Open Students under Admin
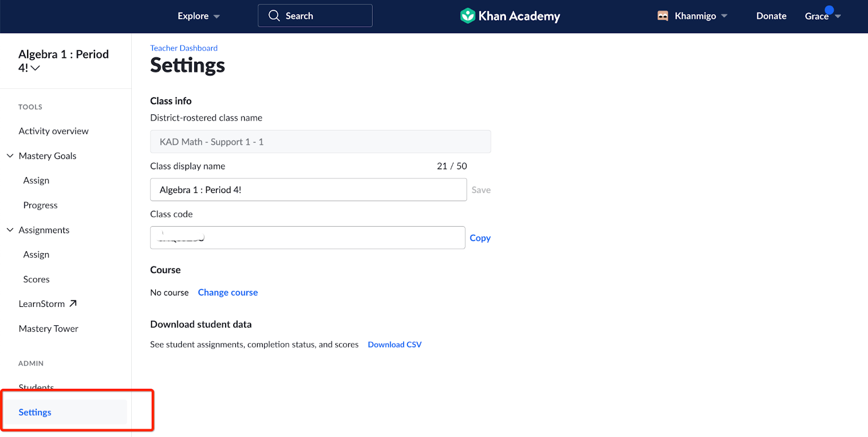The width and height of the screenshot is (868, 437). [36, 387]
